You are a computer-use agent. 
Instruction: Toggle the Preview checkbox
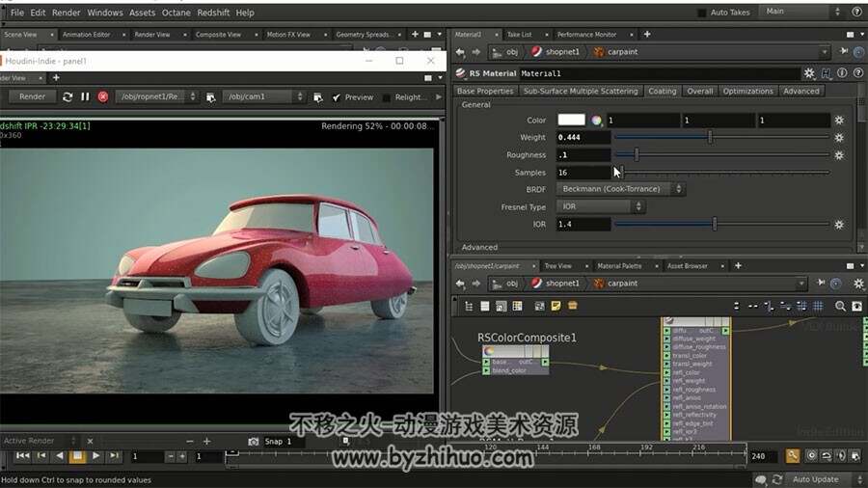[x=337, y=97]
